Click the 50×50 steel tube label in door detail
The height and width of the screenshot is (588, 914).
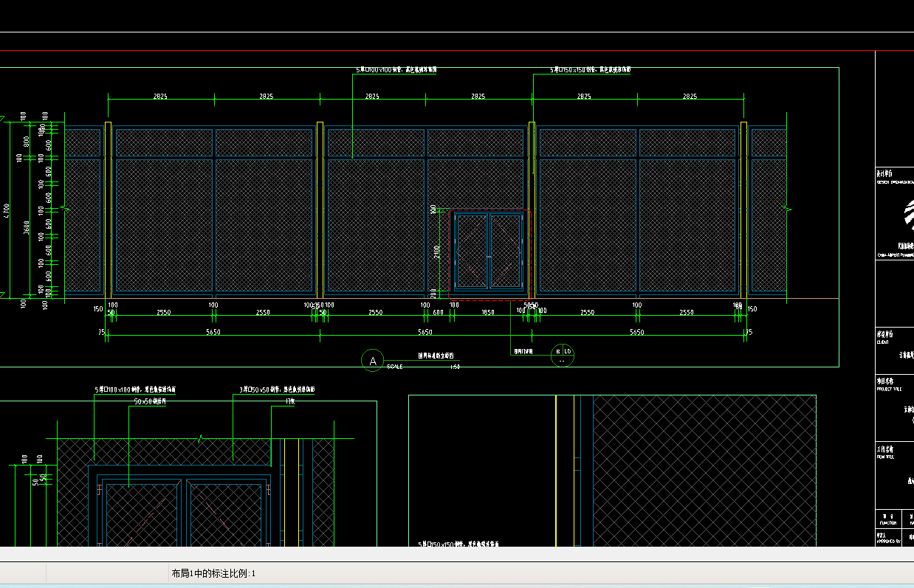point(149,402)
